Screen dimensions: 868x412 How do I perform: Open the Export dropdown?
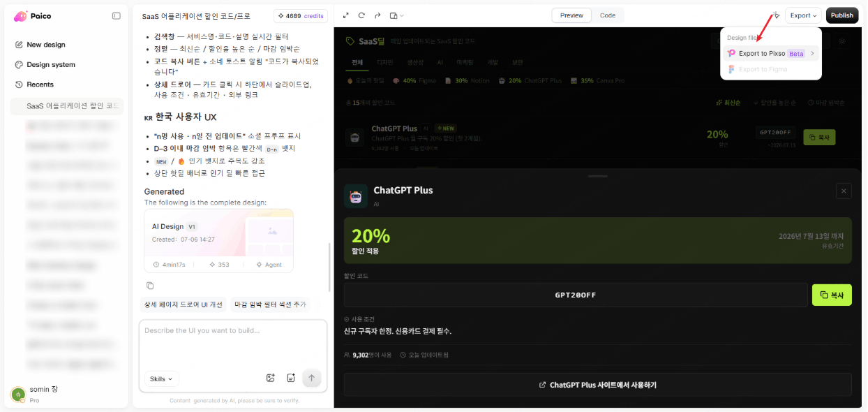(x=804, y=15)
